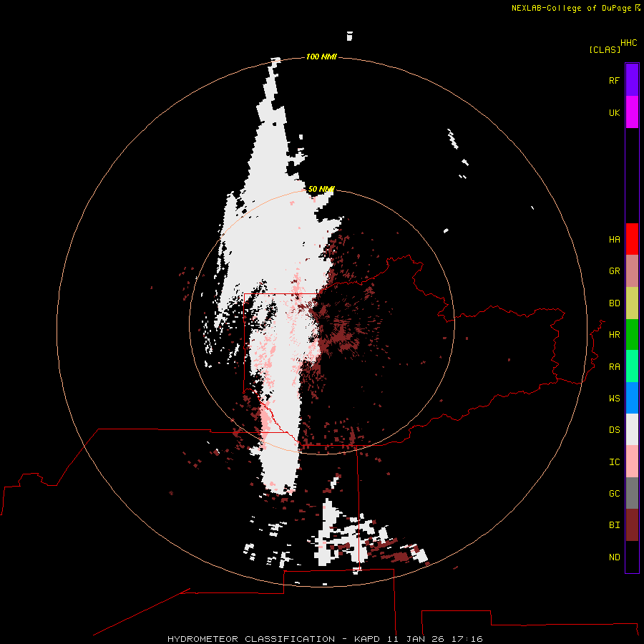Click the RA light green legend swatch

coord(632,366)
